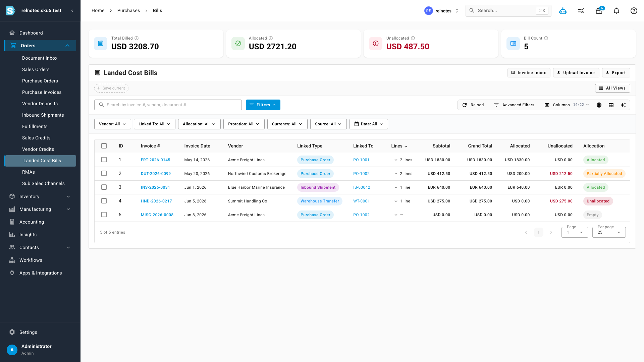
Task: Click the Administrator avatar icon
Action: [12, 350]
